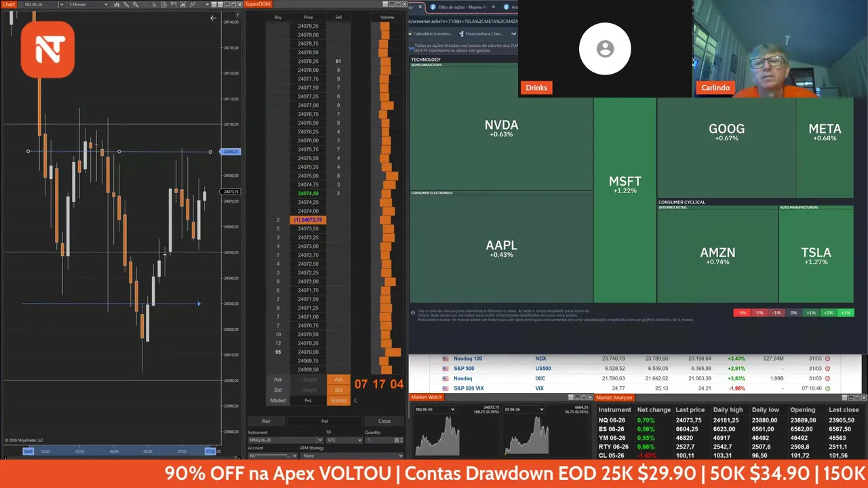The height and width of the screenshot is (488, 868).
Task: Select the drawing tools pencil icon
Action: [x=126, y=4]
